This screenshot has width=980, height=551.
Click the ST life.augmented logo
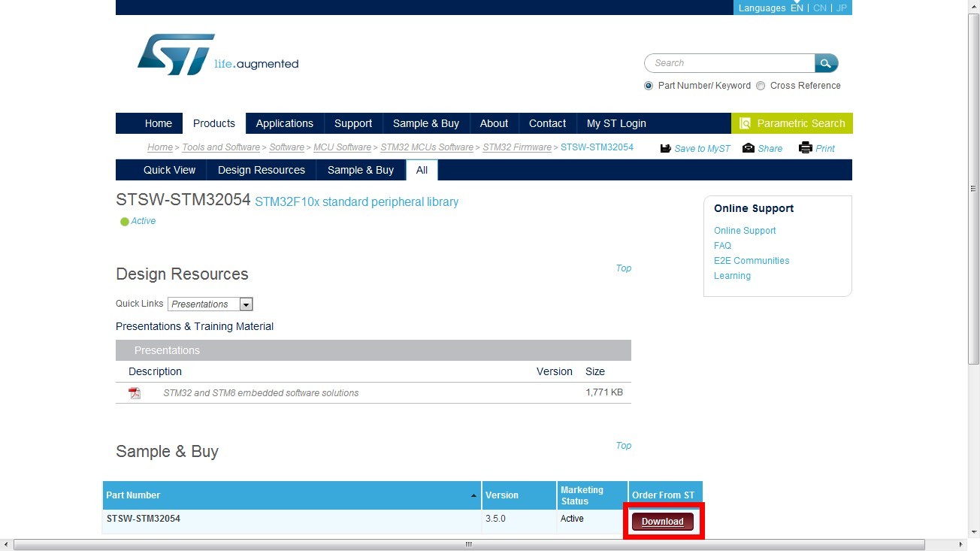(218, 54)
